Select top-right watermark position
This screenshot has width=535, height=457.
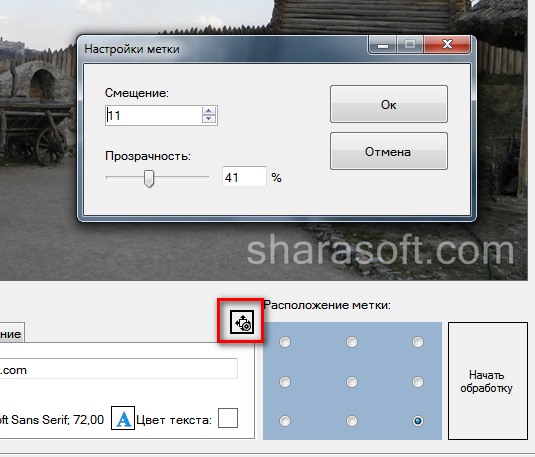click(x=418, y=342)
